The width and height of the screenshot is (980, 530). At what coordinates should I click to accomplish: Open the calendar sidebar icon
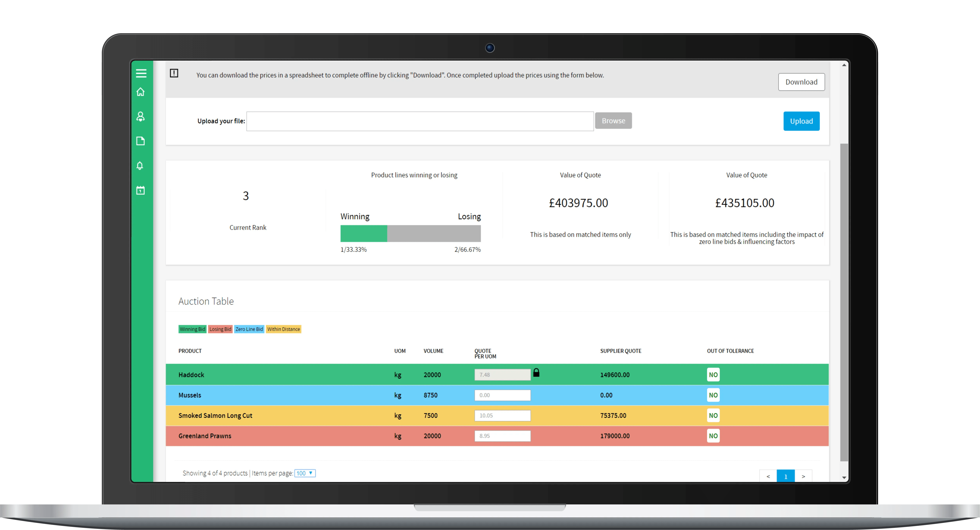[140, 190]
